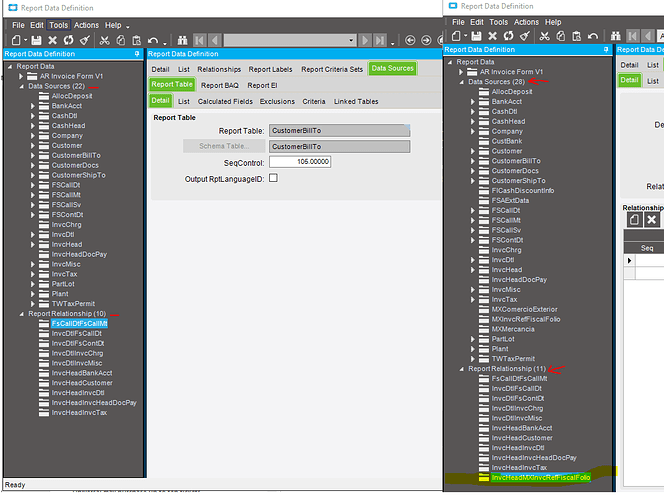Switch to the Calculated Fields tab

225,101
